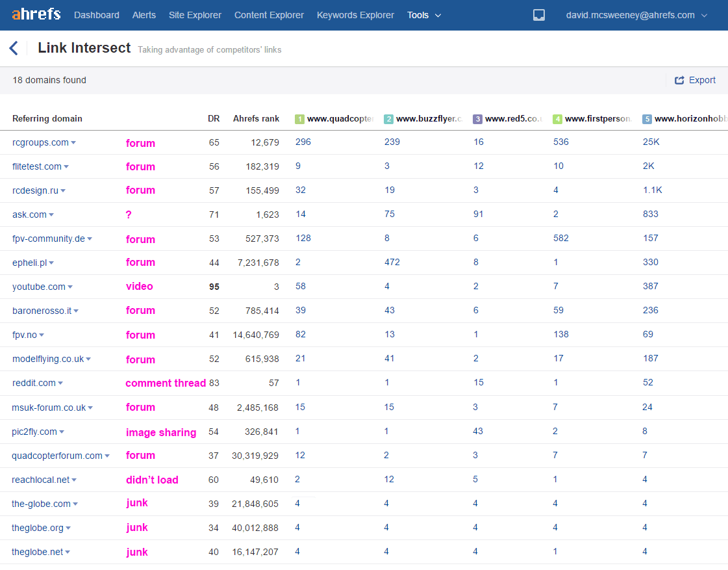Expand the fpv-community.de dropdown arrow
728x570 pixels.
tap(90, 239)
